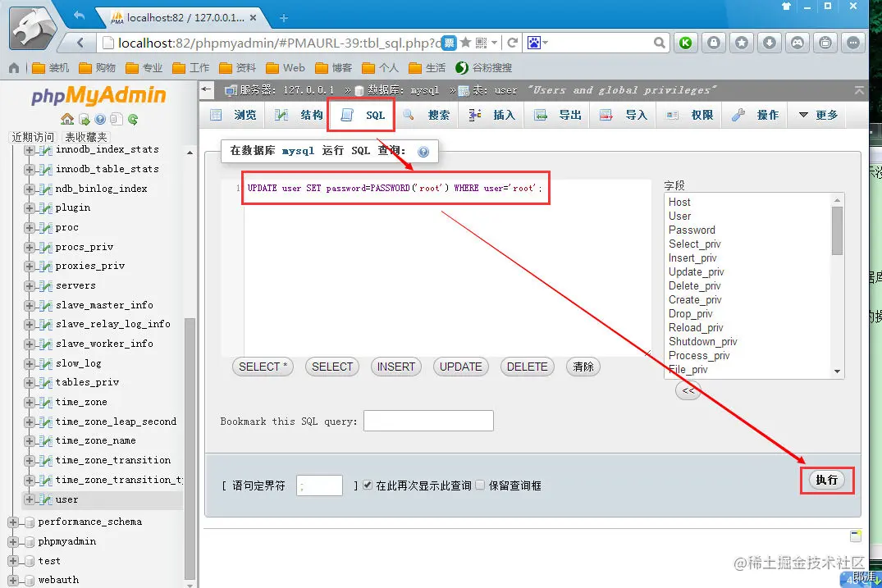
Task: Click the 语句定界符 delimiter input field
Action: 319,485
